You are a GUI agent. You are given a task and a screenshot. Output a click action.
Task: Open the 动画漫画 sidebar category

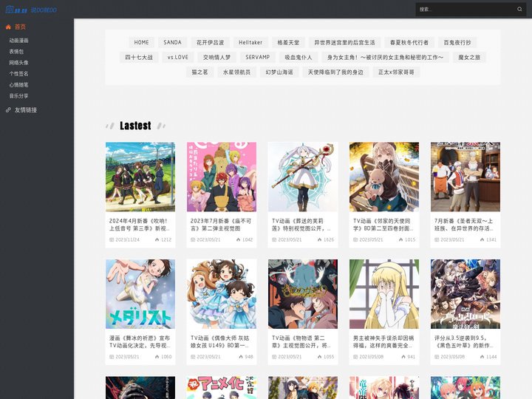18,41
